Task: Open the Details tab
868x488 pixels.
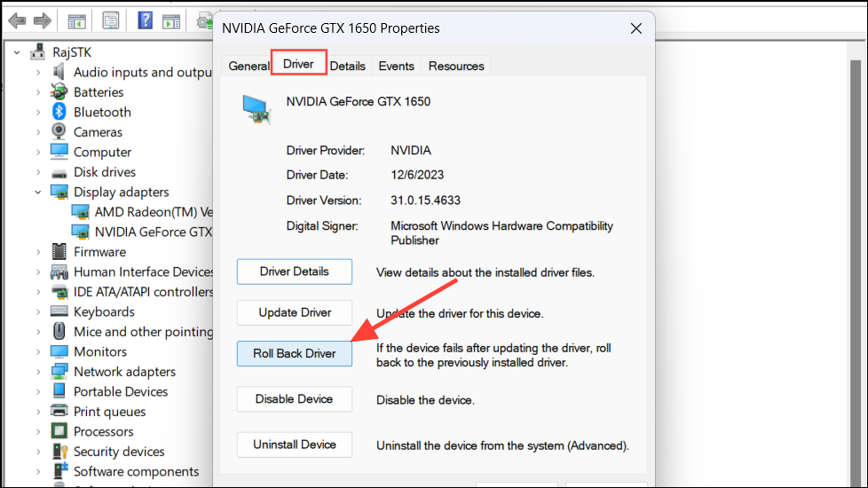Action: (348, 66)
